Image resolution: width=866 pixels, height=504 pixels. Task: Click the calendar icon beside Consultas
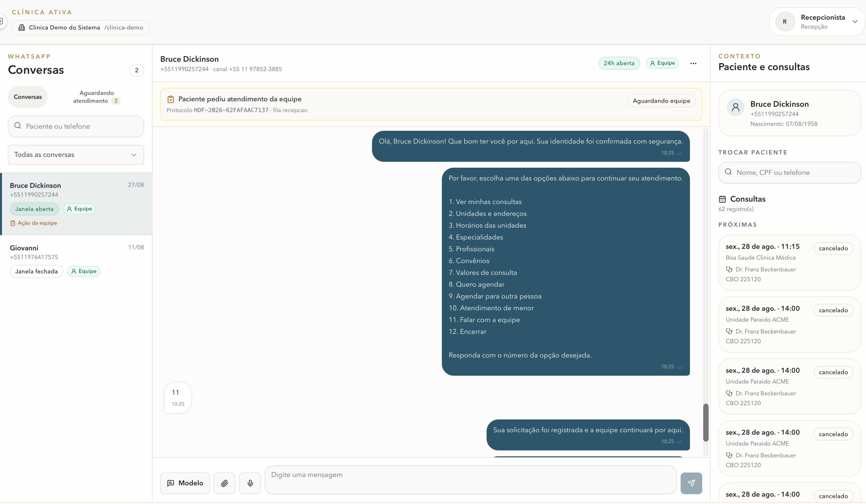pos(722,199)
